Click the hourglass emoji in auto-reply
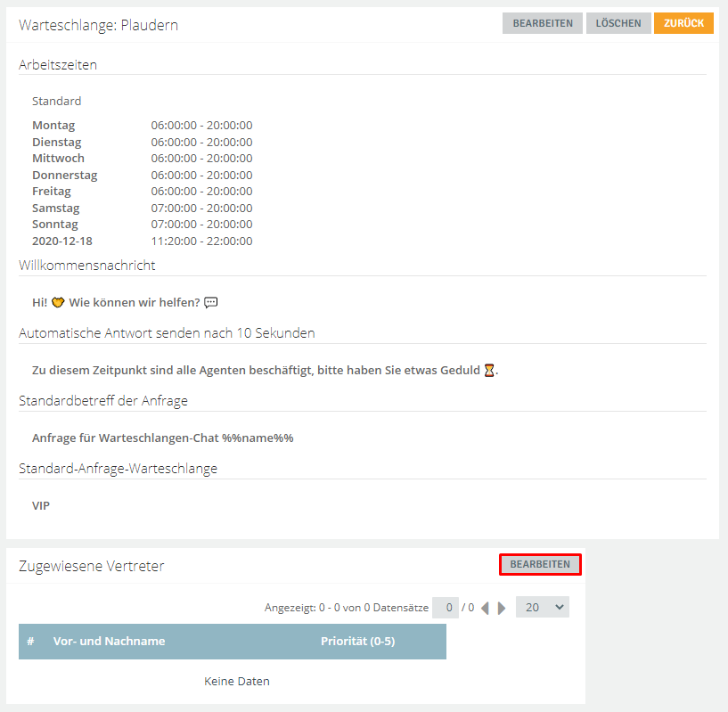The width and height of the screenshot is (728, 712). pyautogui.click(x=489, y=371)
